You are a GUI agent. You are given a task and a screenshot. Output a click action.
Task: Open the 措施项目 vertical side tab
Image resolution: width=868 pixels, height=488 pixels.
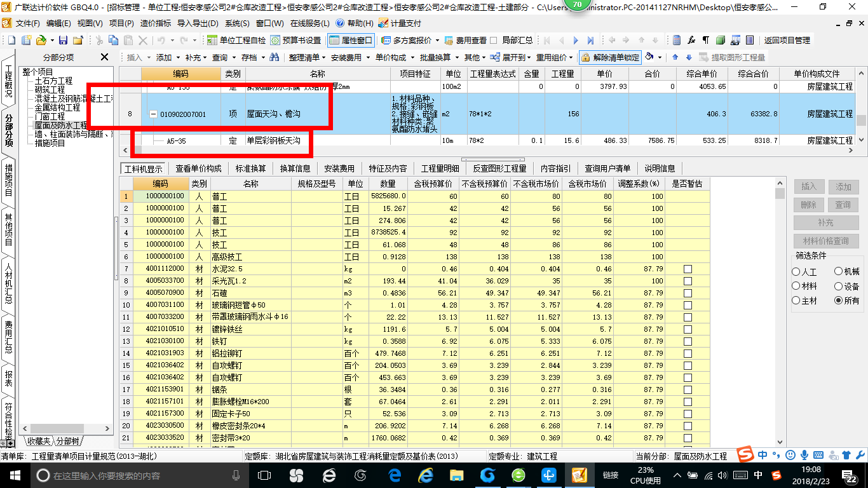pyautogui.click(x=9, y=179)
